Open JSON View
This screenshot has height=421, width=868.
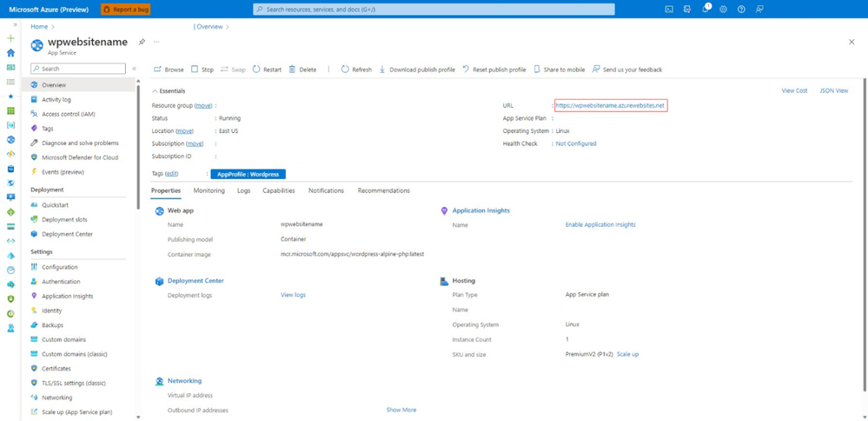click(x=833, y=90)
